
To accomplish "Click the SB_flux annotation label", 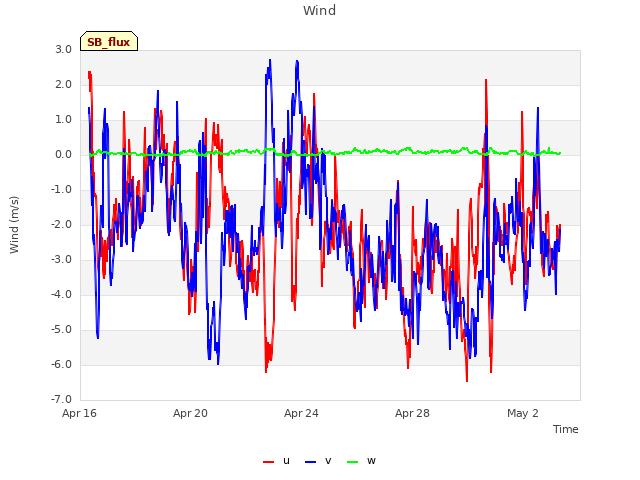I will 109,41.
